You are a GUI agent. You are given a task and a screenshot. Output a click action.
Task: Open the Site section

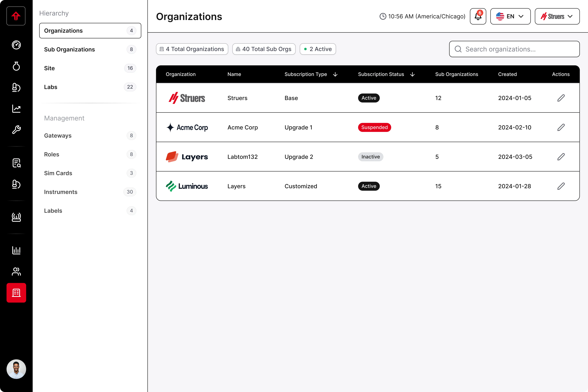click(x=90, y=68)
